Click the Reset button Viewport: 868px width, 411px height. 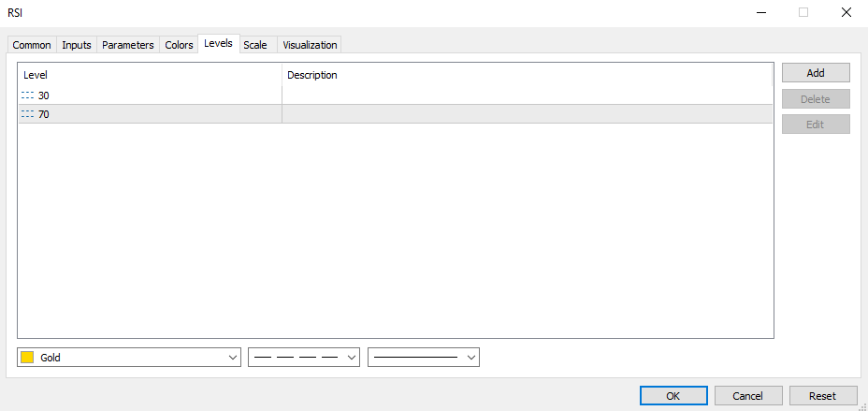tap(822, 395)
